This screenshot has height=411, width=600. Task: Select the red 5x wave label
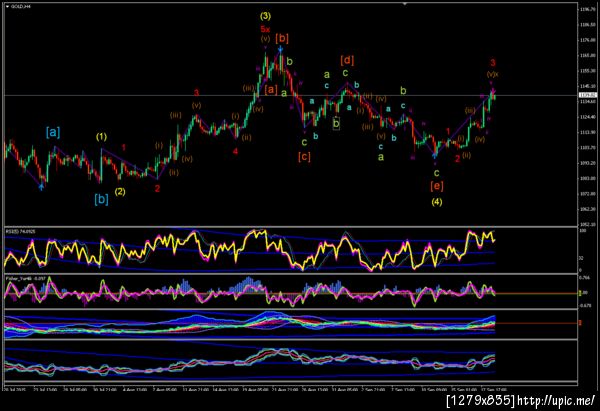[265, 29]
